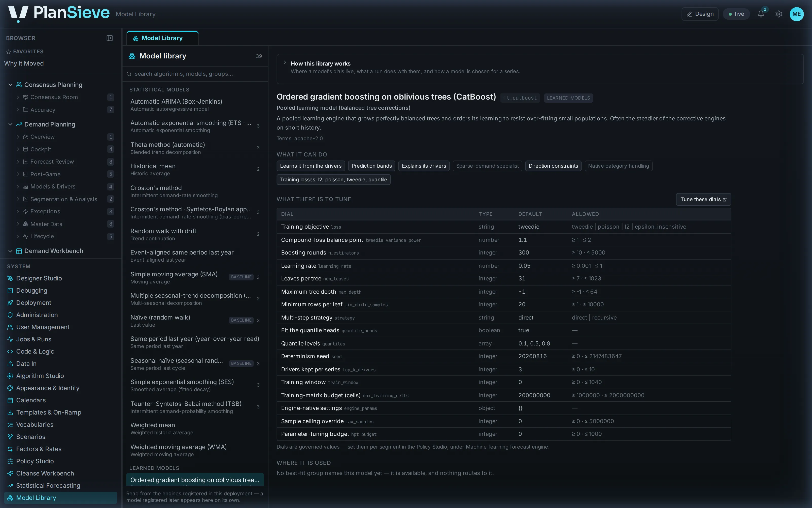Open the settings gear icon
The image size is (812, 508).
point(779,14)
